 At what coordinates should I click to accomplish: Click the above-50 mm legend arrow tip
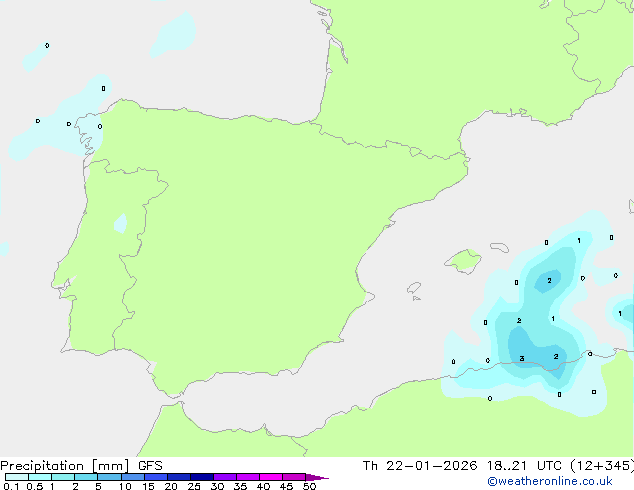pyautogui.click(x=317, y=477)
